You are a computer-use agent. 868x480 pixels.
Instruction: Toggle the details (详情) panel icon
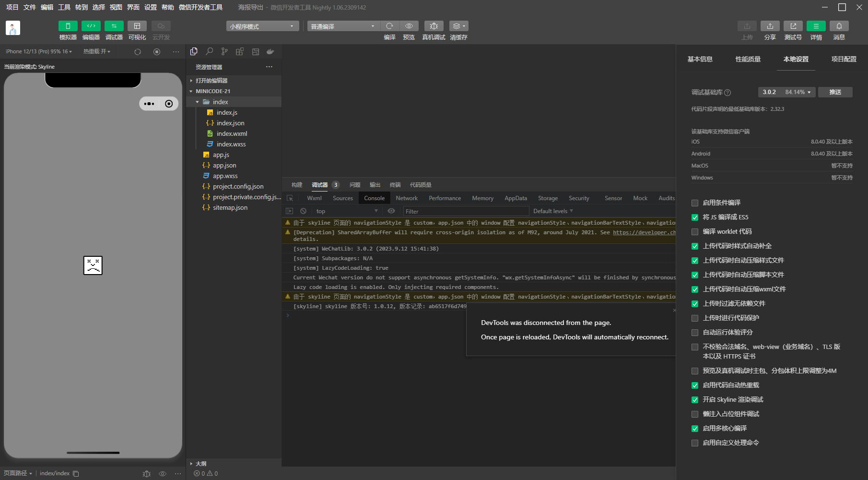[x=816, y=26]
